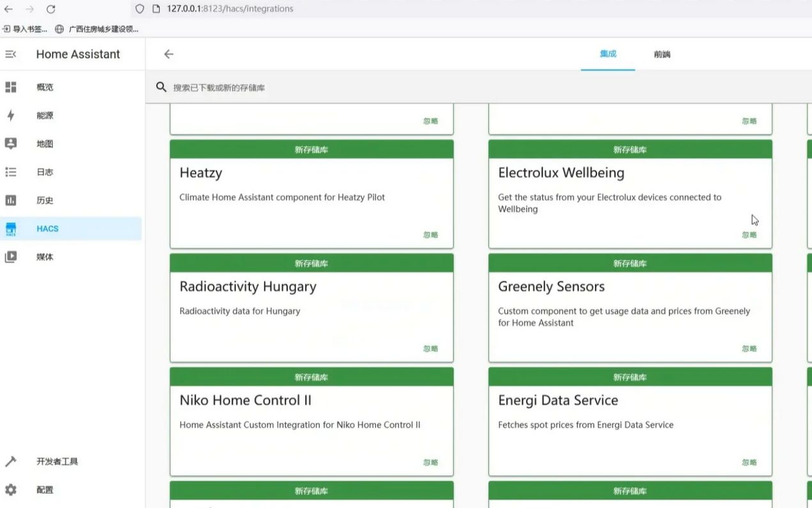Screen dimensions: 812x508
Task: Open 地图 in the sidebar
Action: point(45,144)
